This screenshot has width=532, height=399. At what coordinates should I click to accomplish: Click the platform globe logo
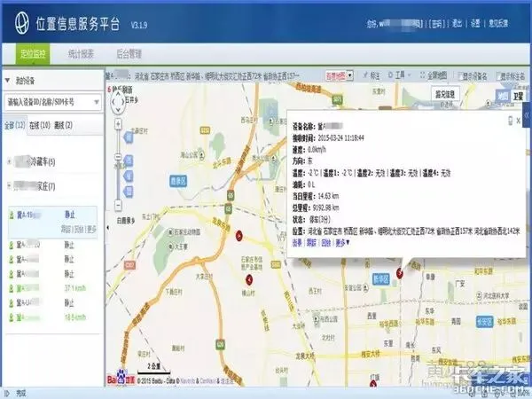[21, 23]
